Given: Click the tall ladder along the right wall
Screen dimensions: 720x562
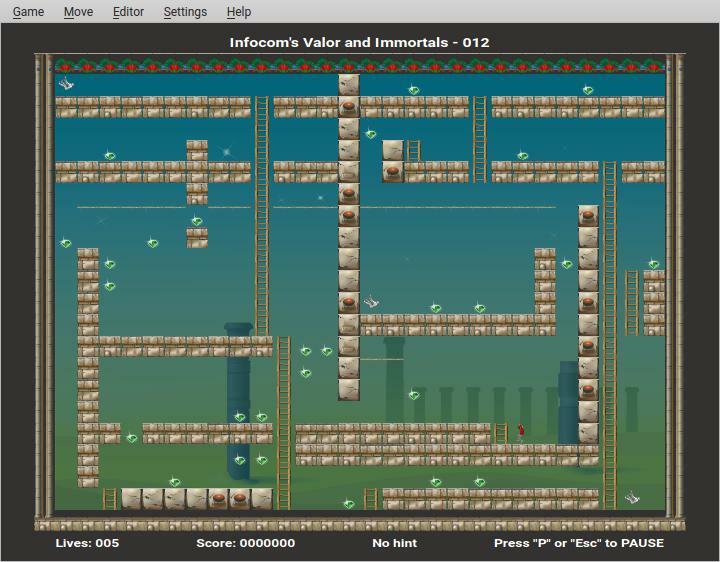Looking at the screenshot, I should [x=610, y=330].
